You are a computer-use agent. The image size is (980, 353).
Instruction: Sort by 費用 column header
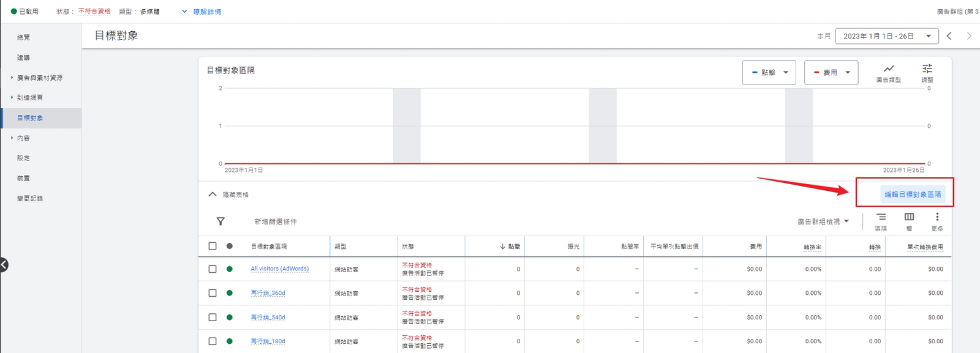[756, 247]
